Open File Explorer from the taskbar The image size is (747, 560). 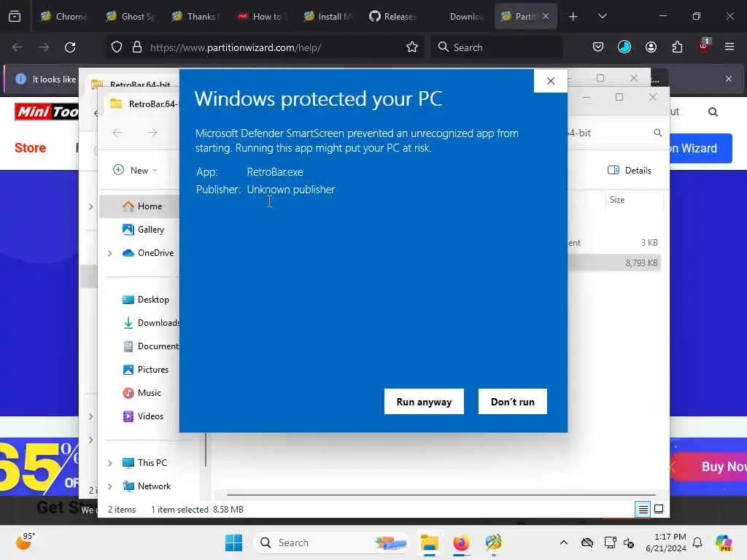(x=429, y=542)
